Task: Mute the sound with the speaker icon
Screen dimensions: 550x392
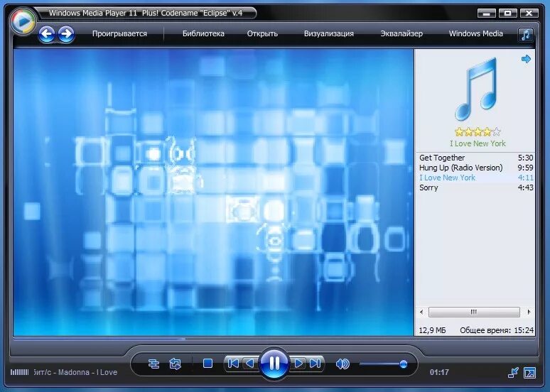Action: (x=343, y=364)
